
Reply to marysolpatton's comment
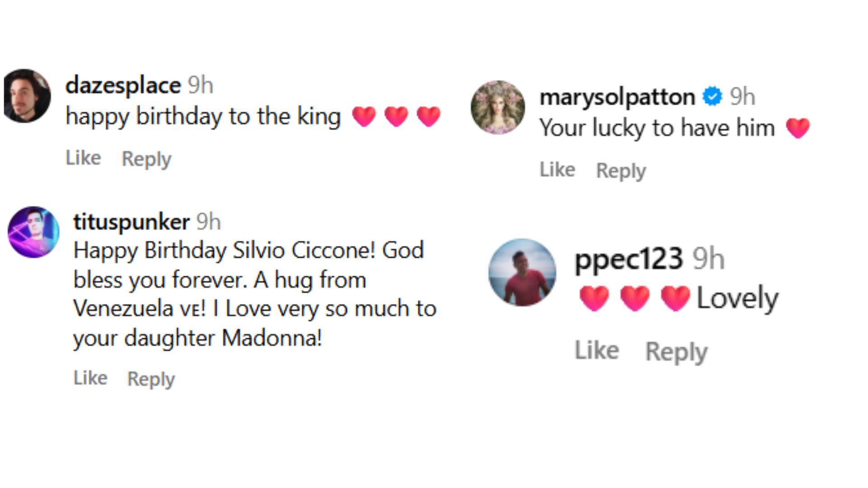[x=621, y=171]
